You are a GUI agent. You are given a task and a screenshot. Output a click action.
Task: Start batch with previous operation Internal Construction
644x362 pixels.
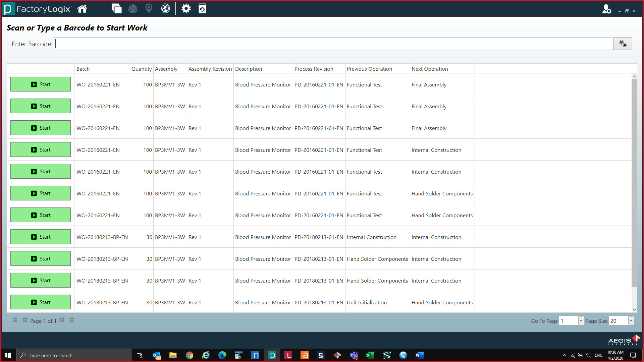(41, 237)
